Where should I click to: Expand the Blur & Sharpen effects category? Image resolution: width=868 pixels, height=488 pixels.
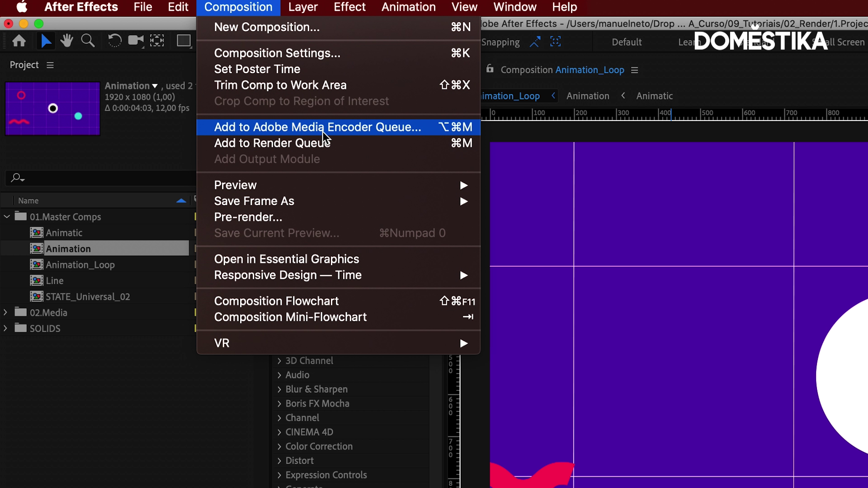click(279, 389)
